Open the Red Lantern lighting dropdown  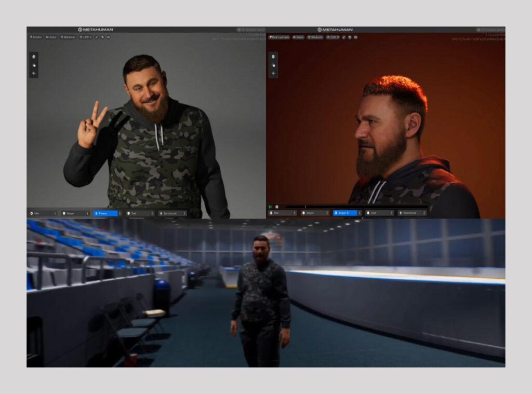[279, 37]
